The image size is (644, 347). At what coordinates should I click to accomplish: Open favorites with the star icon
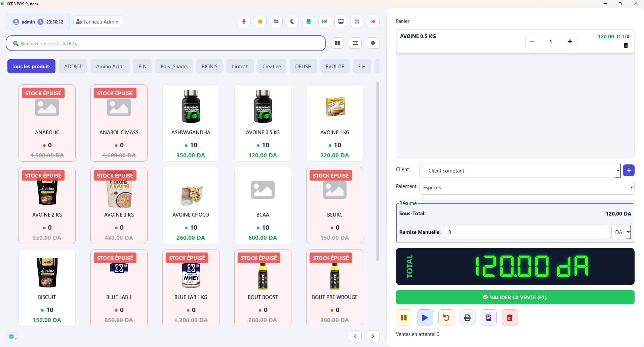point(260,22)
